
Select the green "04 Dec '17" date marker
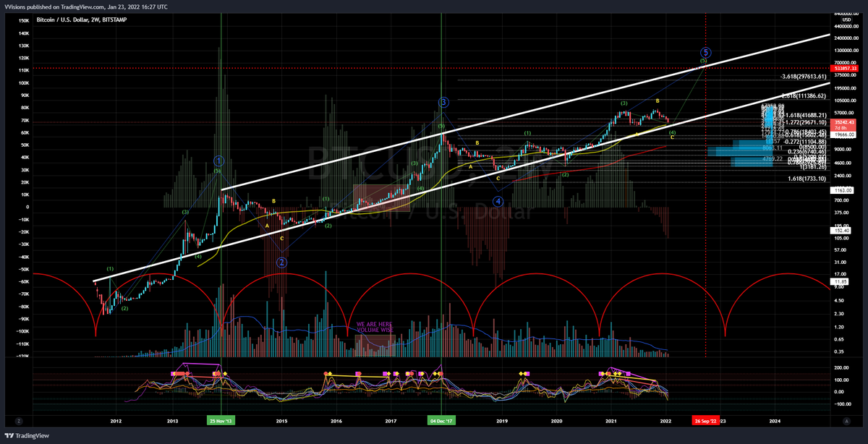click(442, 419)
